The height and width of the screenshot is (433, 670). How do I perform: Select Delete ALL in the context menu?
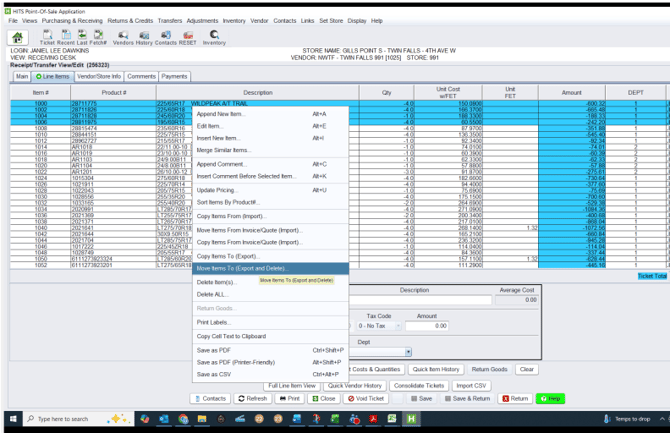(270, 295)
